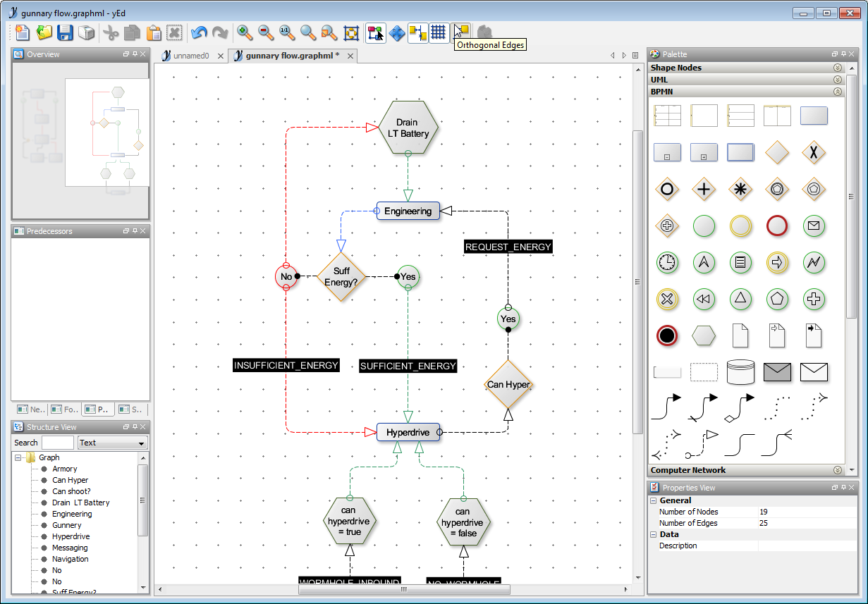This screenshot has width=868, height=604.
Task: Redo the last undone action
Action: tap(221, 32)
